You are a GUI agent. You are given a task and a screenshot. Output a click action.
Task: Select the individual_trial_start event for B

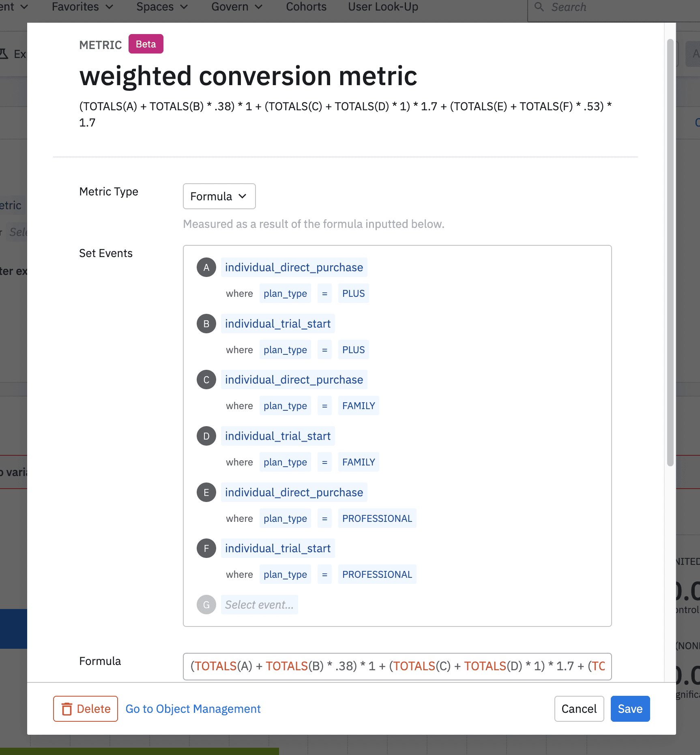(x=277, y=324)
